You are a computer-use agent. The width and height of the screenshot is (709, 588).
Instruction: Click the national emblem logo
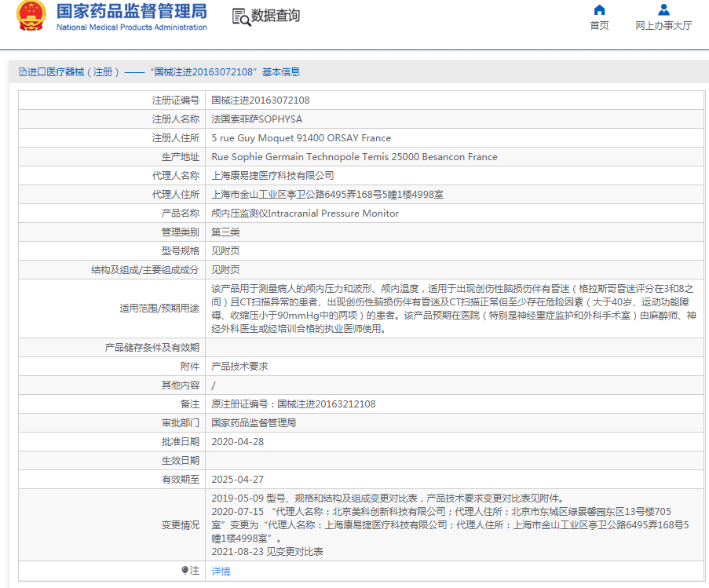click(31, 17)
